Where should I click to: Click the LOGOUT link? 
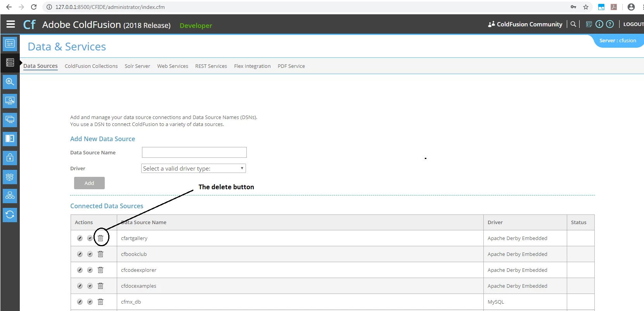pos(633,24)
